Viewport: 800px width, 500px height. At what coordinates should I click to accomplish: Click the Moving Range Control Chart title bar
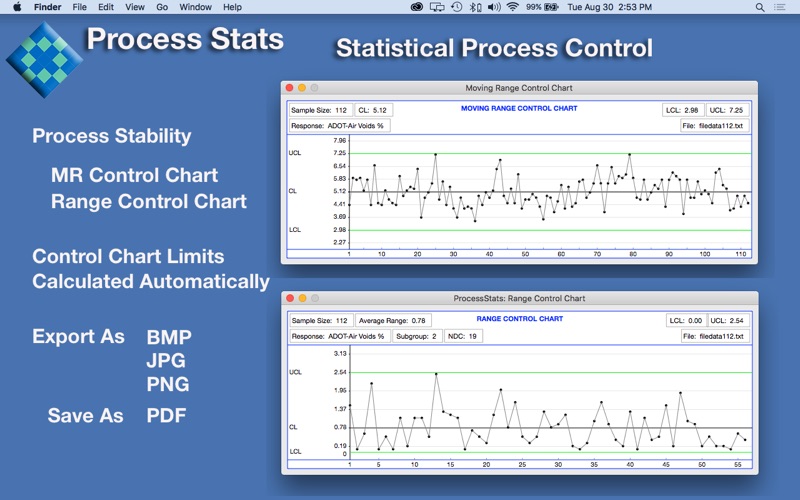click(519, 88)
